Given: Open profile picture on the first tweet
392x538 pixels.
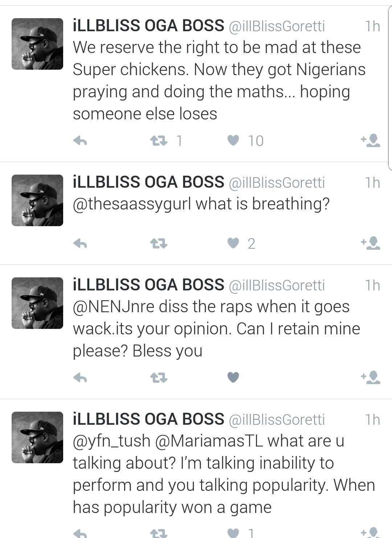Looking at the screenshot, I should (x=37, y=44).
